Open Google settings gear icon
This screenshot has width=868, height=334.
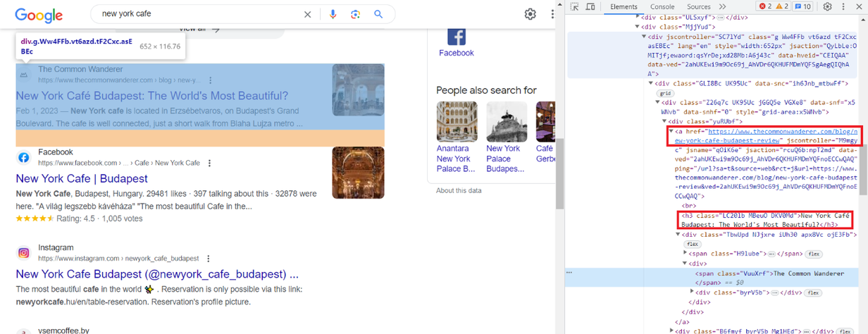531,14
